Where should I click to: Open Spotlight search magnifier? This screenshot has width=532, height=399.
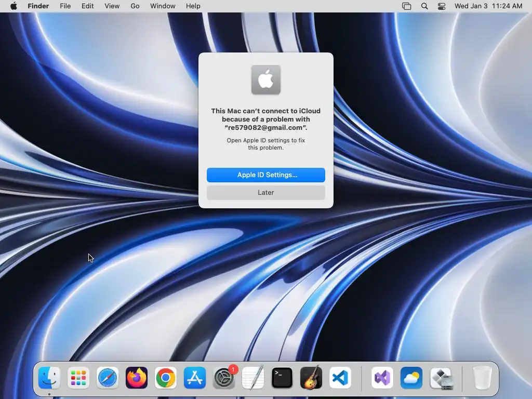(424, 6)
